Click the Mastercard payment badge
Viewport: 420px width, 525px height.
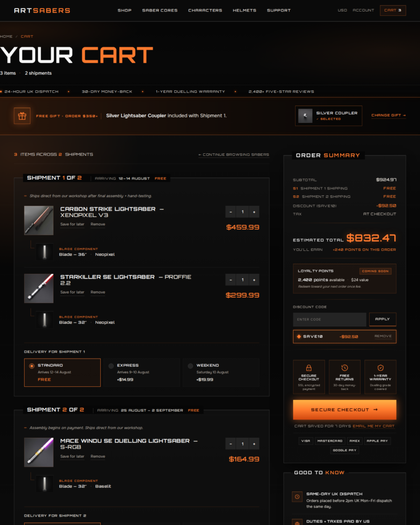[x=330, y=441]
